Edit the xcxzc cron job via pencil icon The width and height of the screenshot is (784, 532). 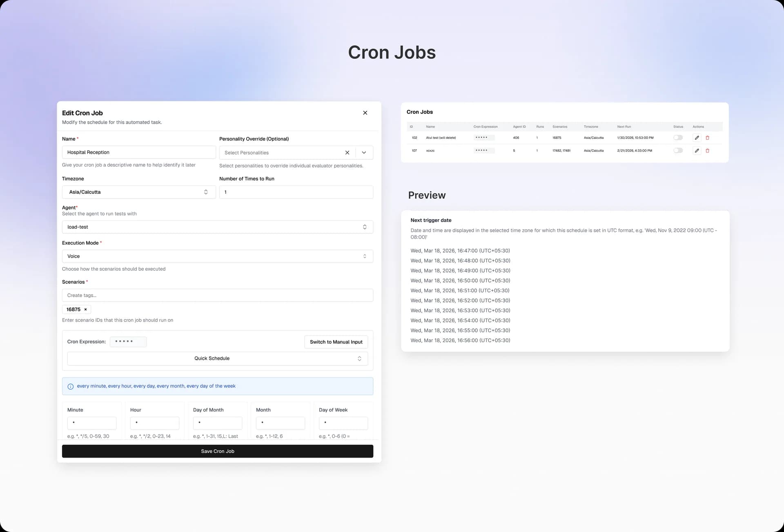tap(697, 150)
